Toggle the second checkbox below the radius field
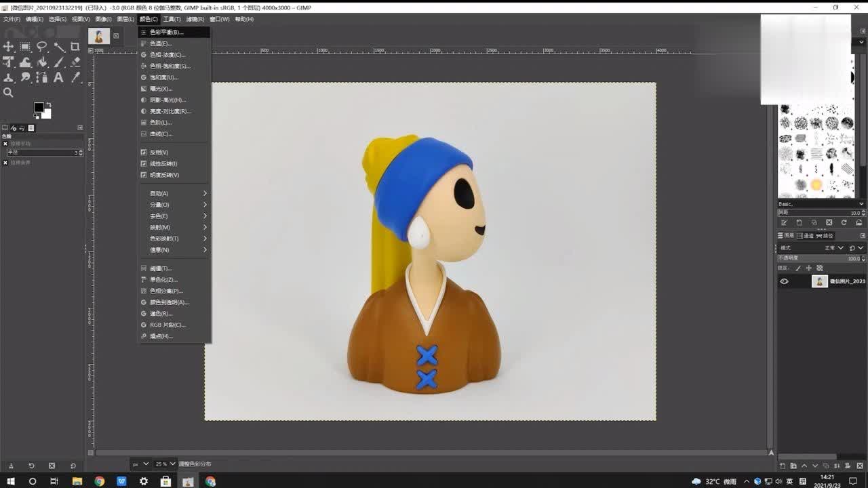The height and width of the screenshot is (488, 868). [5, 163]
